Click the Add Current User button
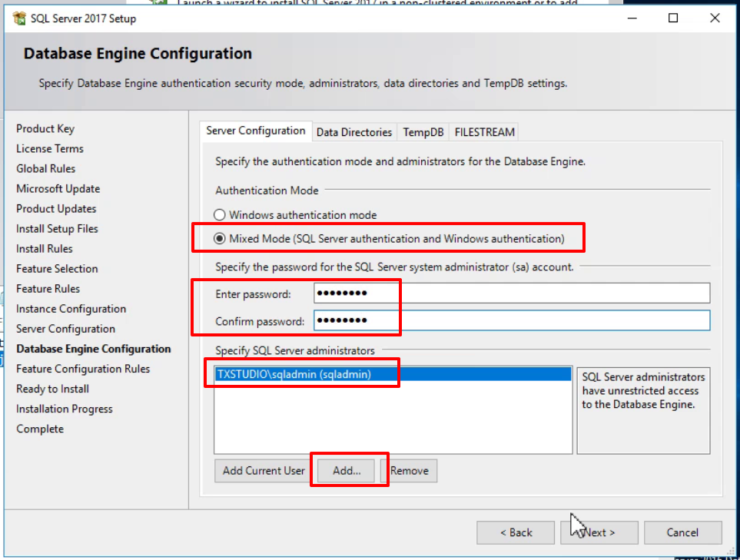 264,471
